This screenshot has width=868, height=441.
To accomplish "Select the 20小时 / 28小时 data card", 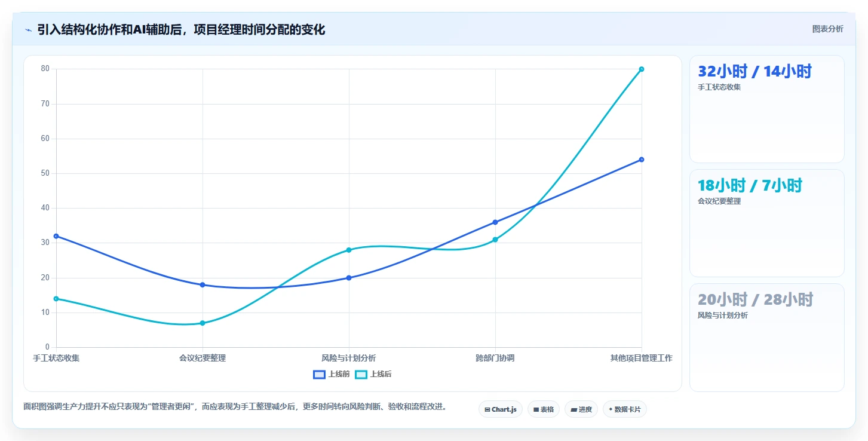I will [767, 337].
